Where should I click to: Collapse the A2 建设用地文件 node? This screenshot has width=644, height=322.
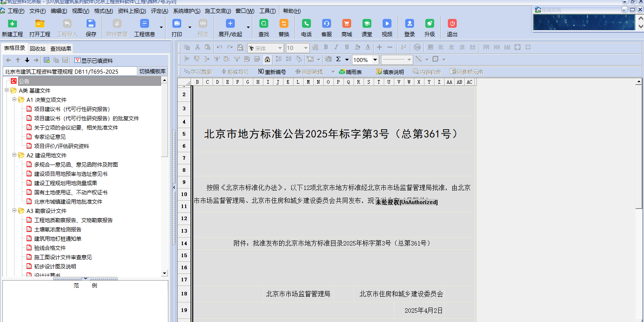tap(14, 155)
